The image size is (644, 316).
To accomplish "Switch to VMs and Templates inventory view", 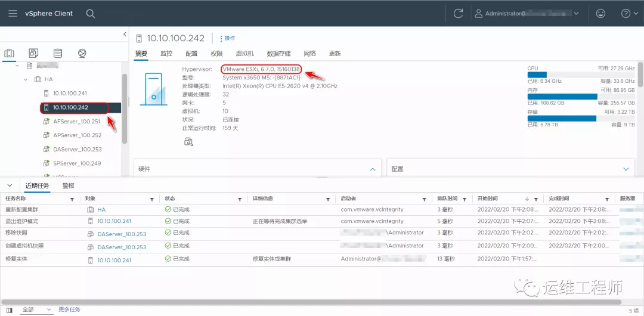I will tap(33, 54).
